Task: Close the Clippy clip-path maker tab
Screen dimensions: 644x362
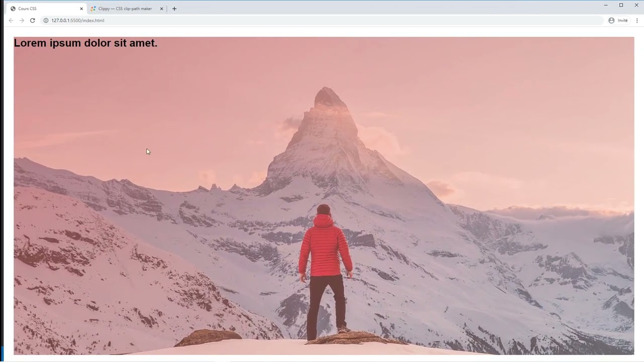Action: (162, 9)
